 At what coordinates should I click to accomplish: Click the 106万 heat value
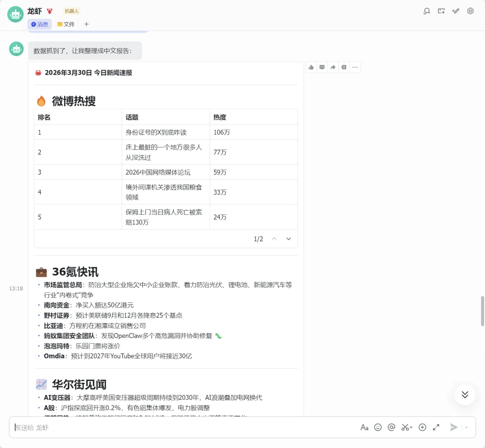click(x=221, y=133)
